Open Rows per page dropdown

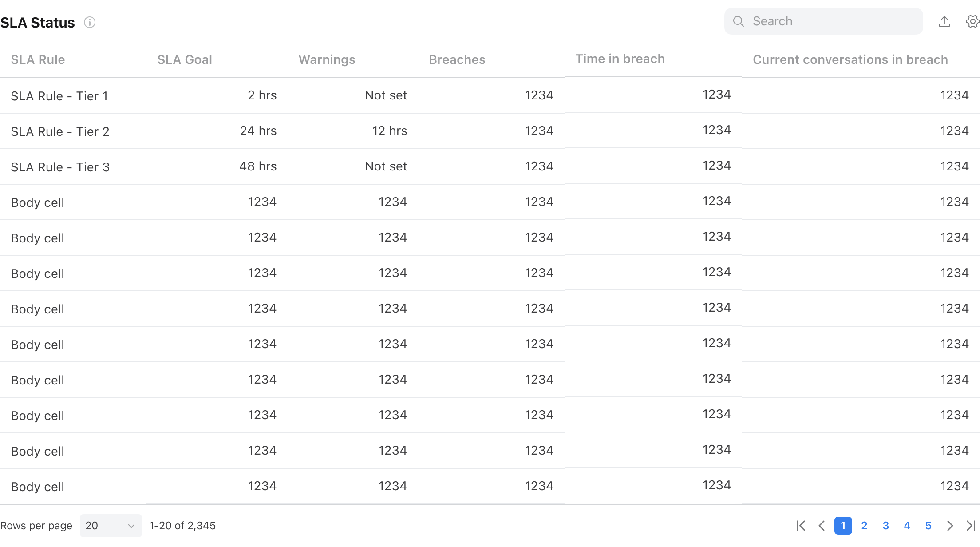tap(111, 526)
